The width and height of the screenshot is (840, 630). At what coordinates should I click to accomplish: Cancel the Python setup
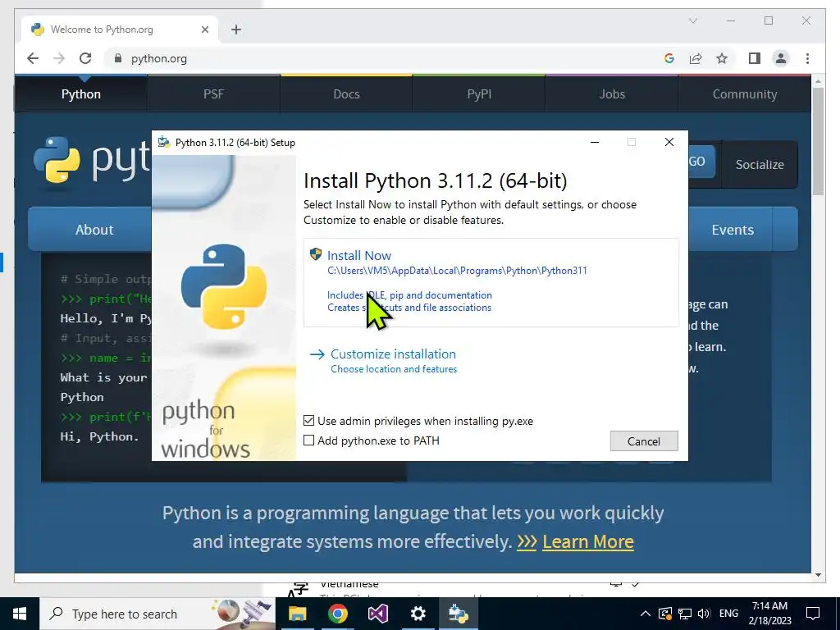coord(644,441)
